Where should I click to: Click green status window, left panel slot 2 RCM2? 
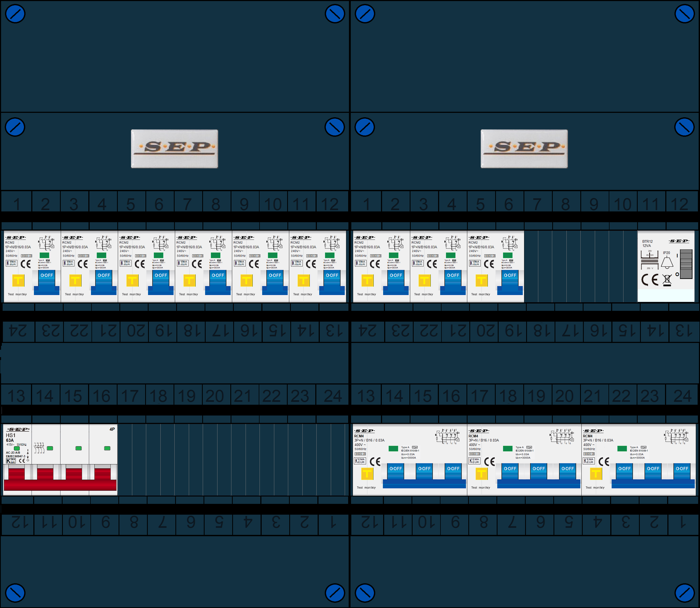tap(44, 255)
